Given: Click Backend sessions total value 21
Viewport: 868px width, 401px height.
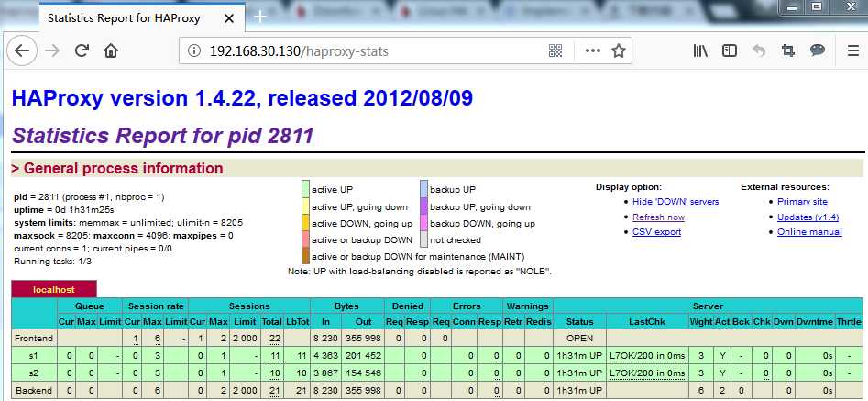Looking at the screenshot, I should [x=276, y=391].
